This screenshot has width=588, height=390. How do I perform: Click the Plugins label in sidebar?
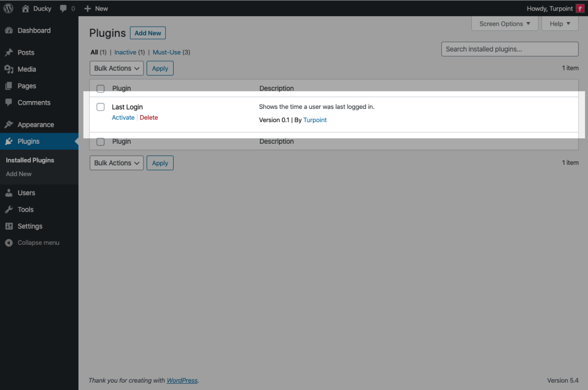pos(28,141)
